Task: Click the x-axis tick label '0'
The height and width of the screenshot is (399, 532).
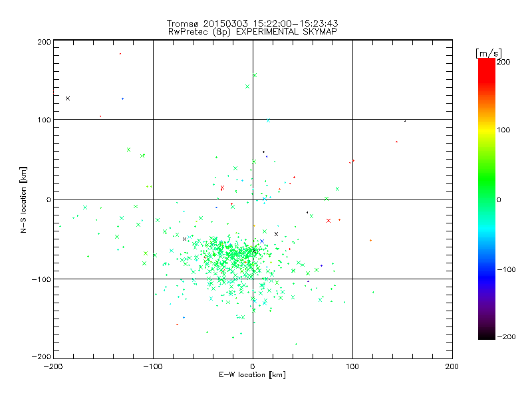Action: pos(253,366)
